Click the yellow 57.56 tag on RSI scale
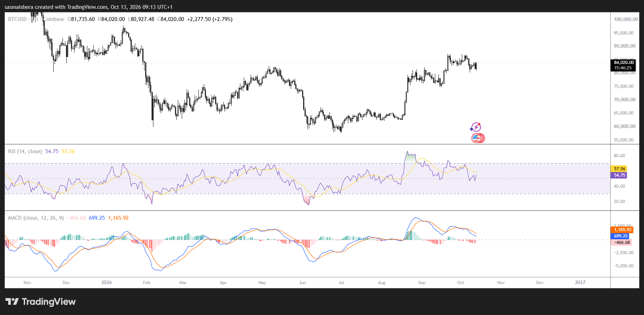644x315 pixels. click(x=619, y=169)
